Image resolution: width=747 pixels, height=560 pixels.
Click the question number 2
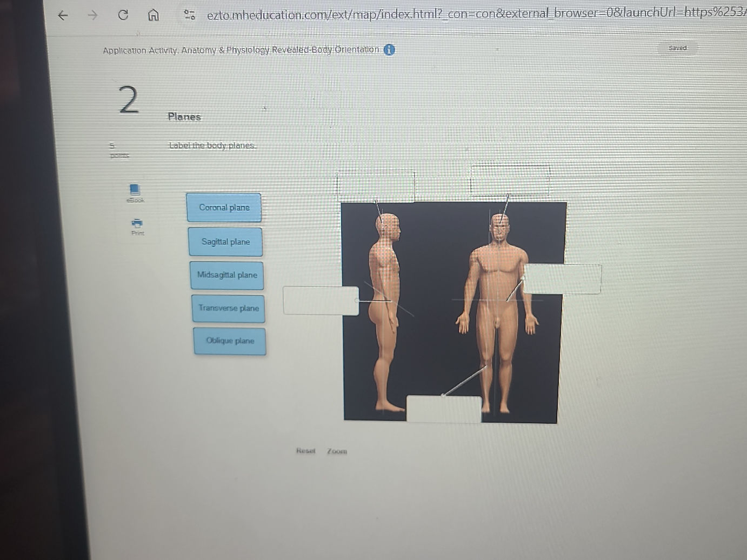(x=129, y=100)
